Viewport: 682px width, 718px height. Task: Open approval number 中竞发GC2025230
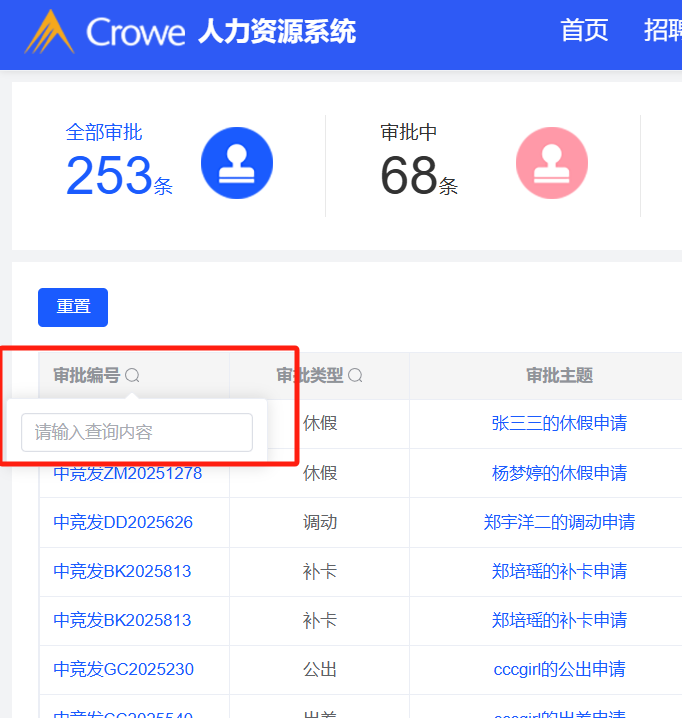[123, 669]
